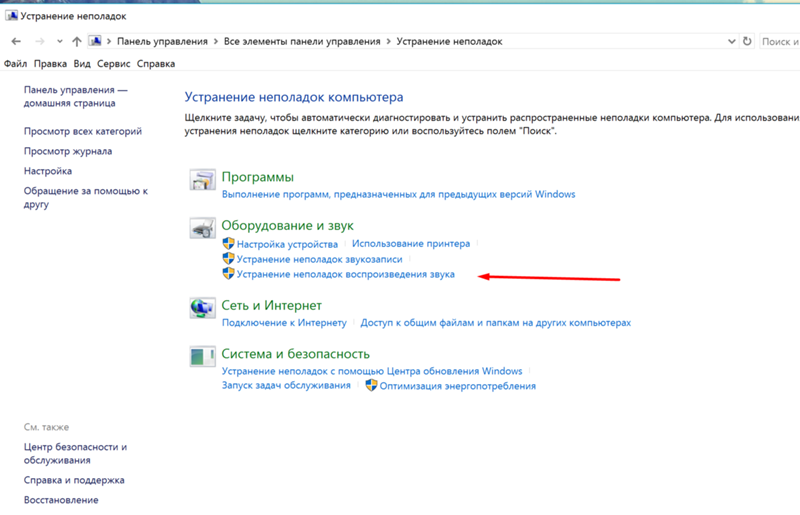Expand the address bar history dropdown

(x=731, y=41)
